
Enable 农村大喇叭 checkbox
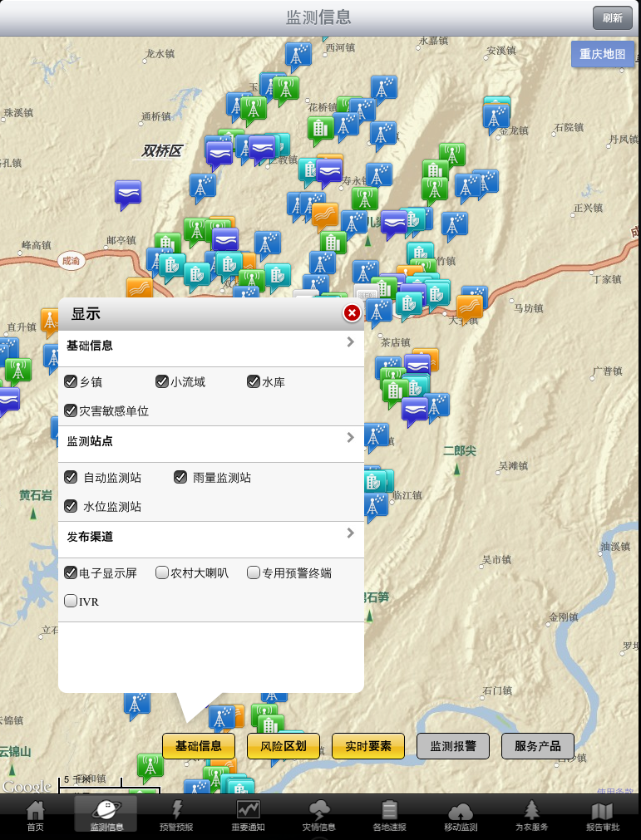coord(162,572)
